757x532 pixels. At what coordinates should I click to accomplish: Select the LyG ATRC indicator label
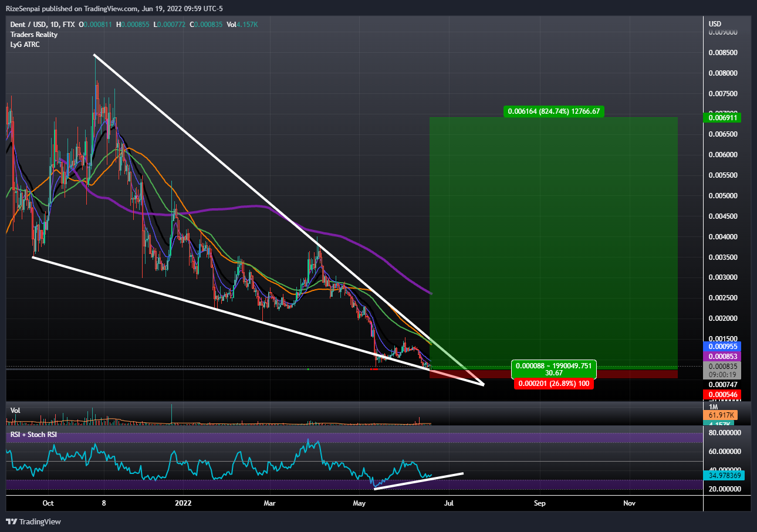pyautogui.click(x=25, y=45)
